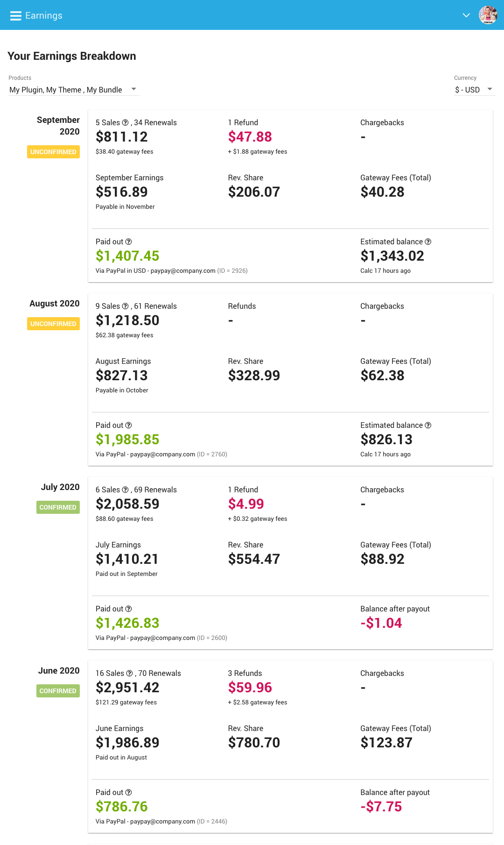The height and width of the screenshot is (845, 504).
Task: Click the September paid out amount $1,407.45
Action: 127,256
